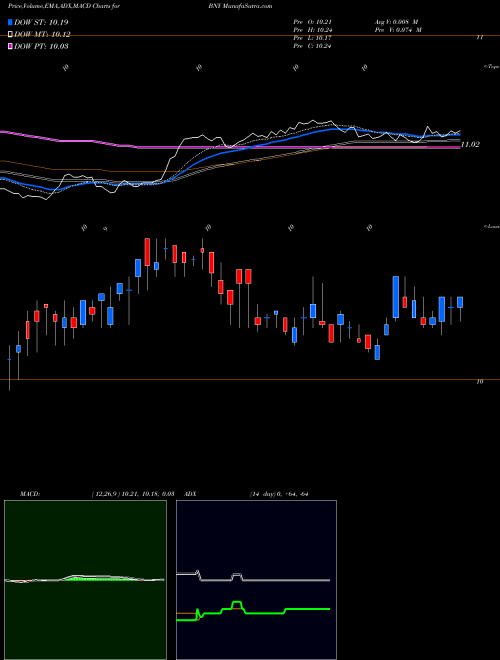Click the last blue candle on the right

coord(460,302)
